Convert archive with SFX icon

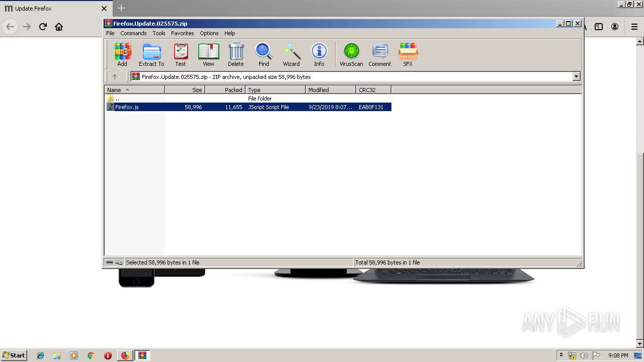pos(408,54)
